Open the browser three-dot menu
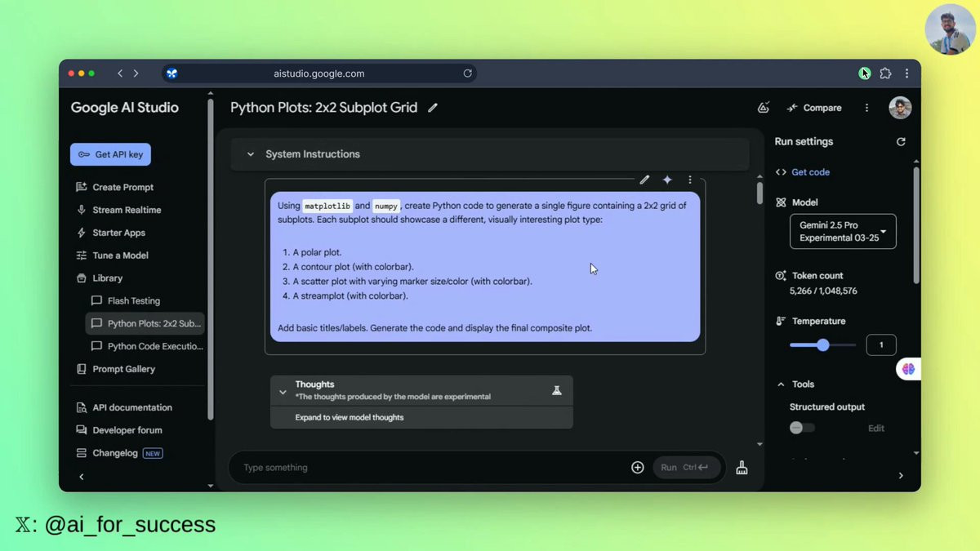Screen dimensions: 980x551 (x=906, y=73)
